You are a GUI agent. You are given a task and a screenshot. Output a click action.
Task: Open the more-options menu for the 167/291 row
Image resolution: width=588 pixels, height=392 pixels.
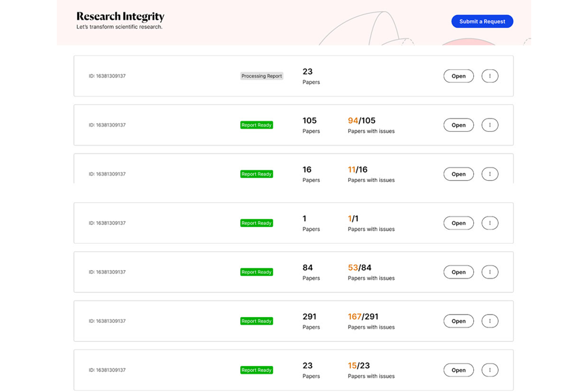pos(489,321)
